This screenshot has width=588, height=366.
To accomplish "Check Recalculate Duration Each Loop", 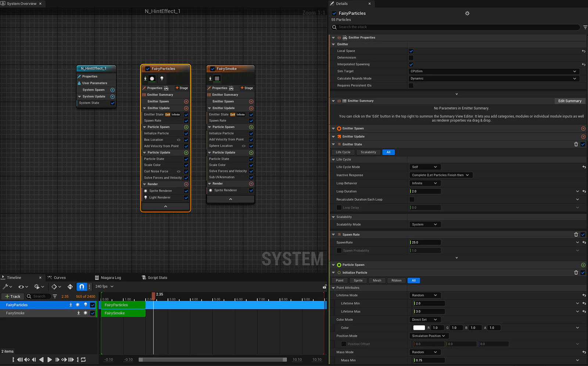I will [412, 199].
